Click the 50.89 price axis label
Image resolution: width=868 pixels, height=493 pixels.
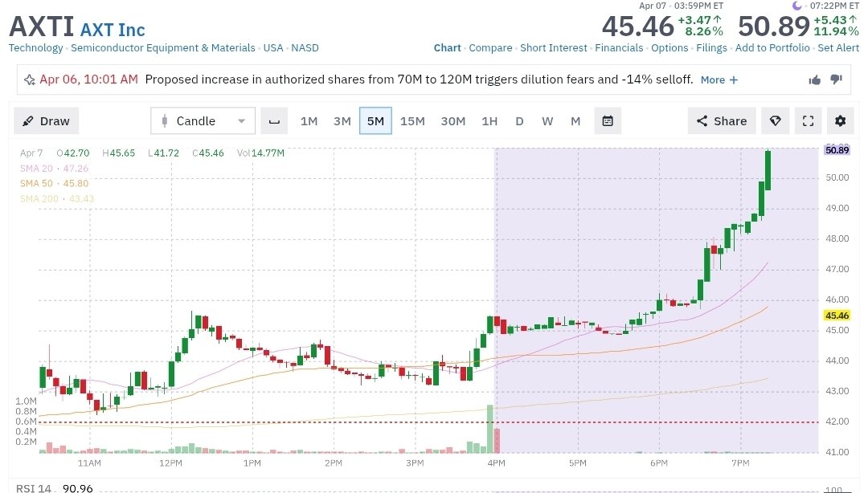(x=837, y=150)
